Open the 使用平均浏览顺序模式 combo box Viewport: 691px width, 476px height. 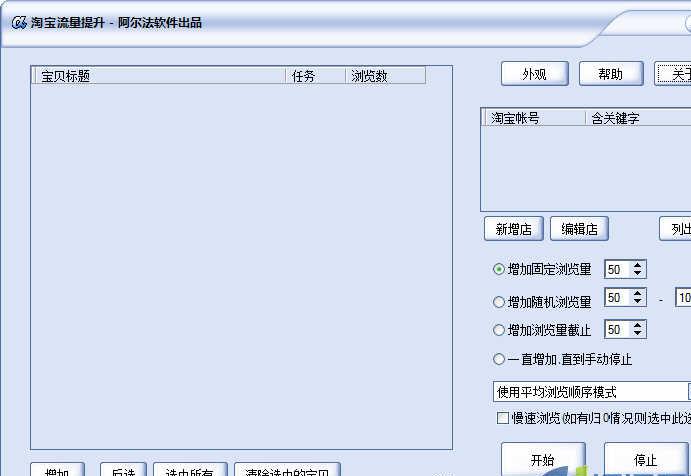click(592, 392)
